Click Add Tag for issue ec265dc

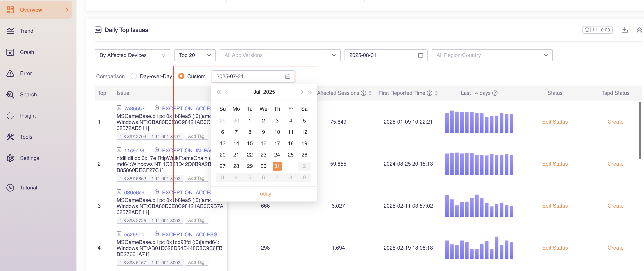pos(196,262)
